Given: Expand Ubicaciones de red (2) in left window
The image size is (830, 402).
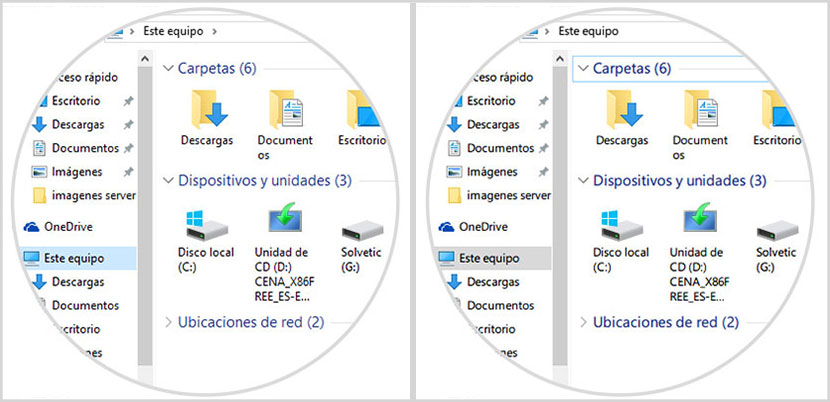Looking at the screenshot, I should (167, 322).
